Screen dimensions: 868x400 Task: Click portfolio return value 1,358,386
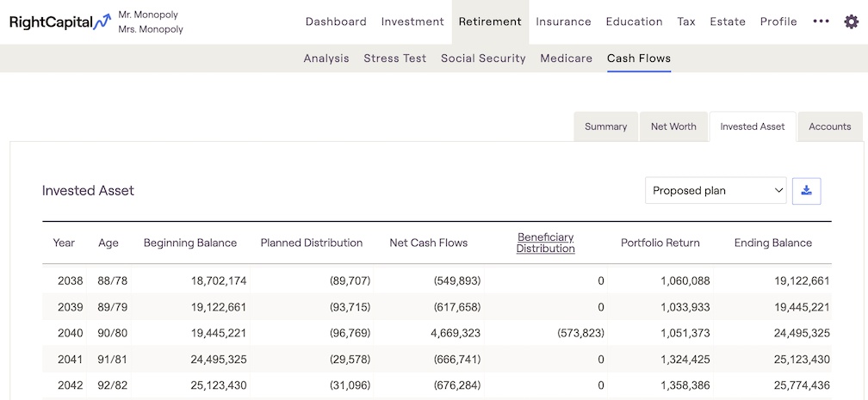(685, 385)
